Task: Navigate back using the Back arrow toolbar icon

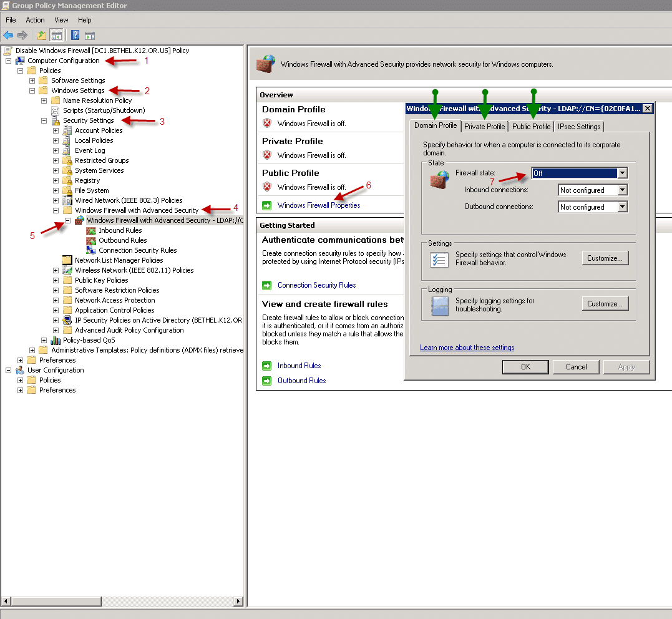Action: (8, 35)
